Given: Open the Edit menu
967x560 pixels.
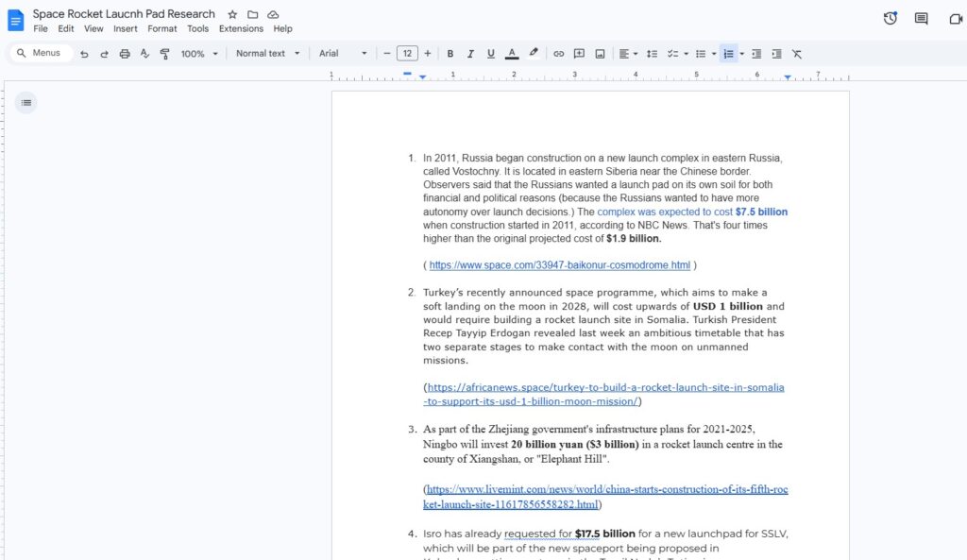Looking at the screenshot, I should [66, 28].
